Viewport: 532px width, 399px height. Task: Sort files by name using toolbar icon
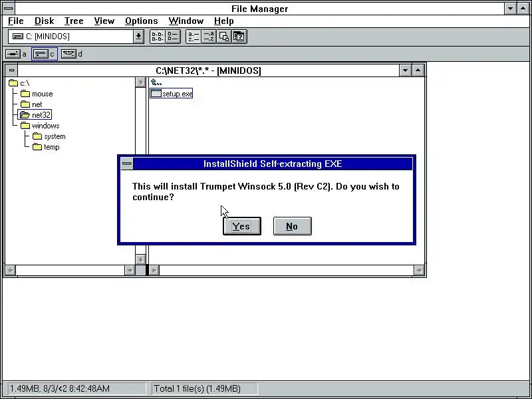click(194, 37)
